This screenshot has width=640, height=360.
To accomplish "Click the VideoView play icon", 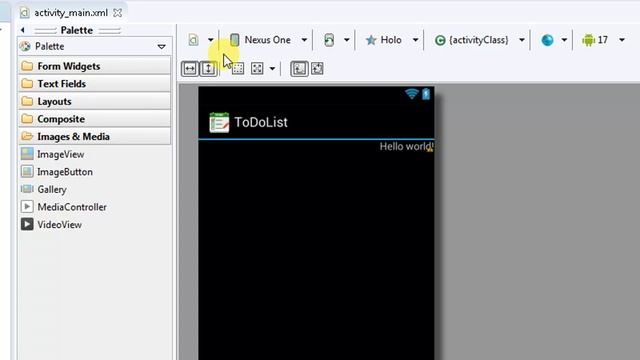I will coord(27,224).
